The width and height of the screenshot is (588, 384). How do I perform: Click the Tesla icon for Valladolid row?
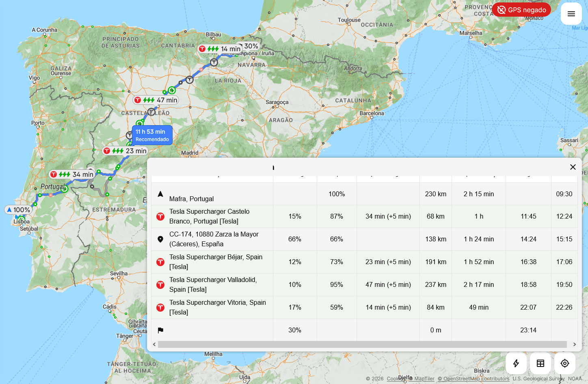160,285
